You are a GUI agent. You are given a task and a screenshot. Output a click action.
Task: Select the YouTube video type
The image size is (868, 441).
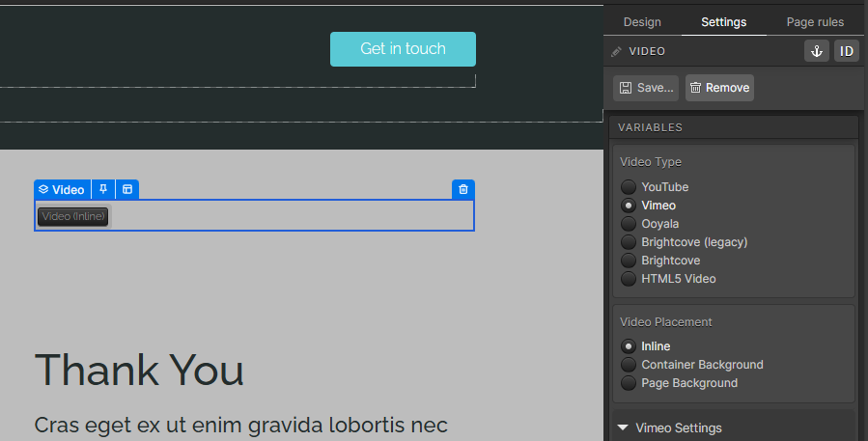(629, 187)
